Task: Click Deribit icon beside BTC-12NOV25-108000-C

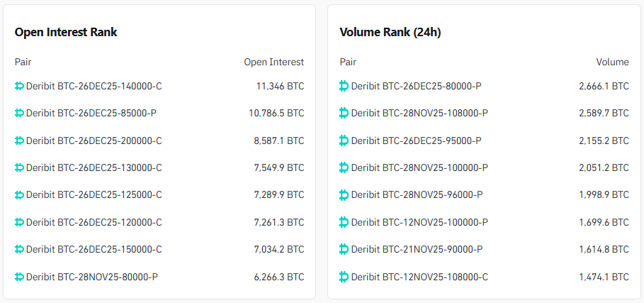Action: pos(344,277)
